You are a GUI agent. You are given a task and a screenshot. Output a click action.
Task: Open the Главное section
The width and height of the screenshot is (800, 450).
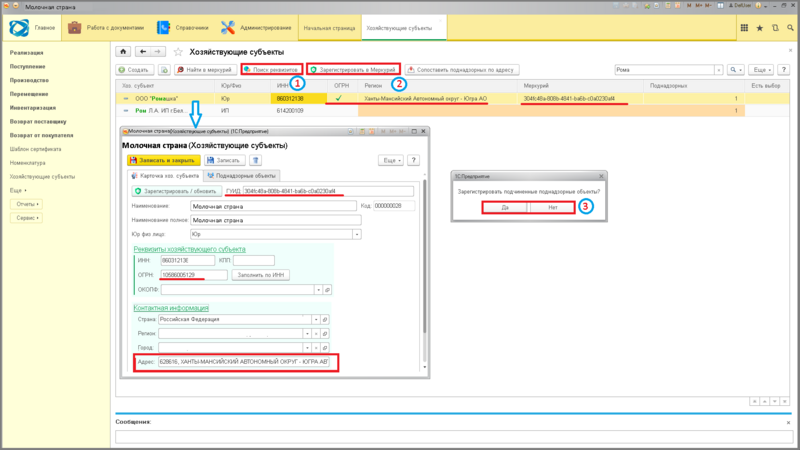[x=33, y=28]
